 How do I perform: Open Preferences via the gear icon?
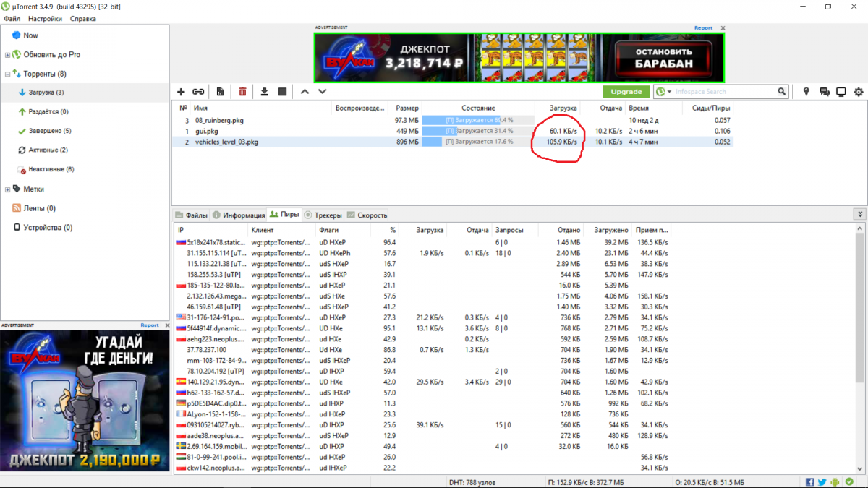[x=859, y=92]
